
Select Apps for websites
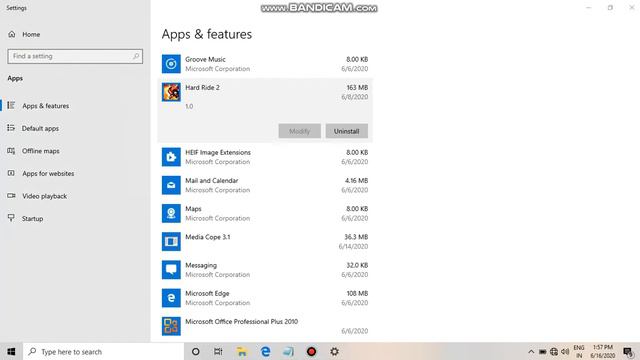75,173
